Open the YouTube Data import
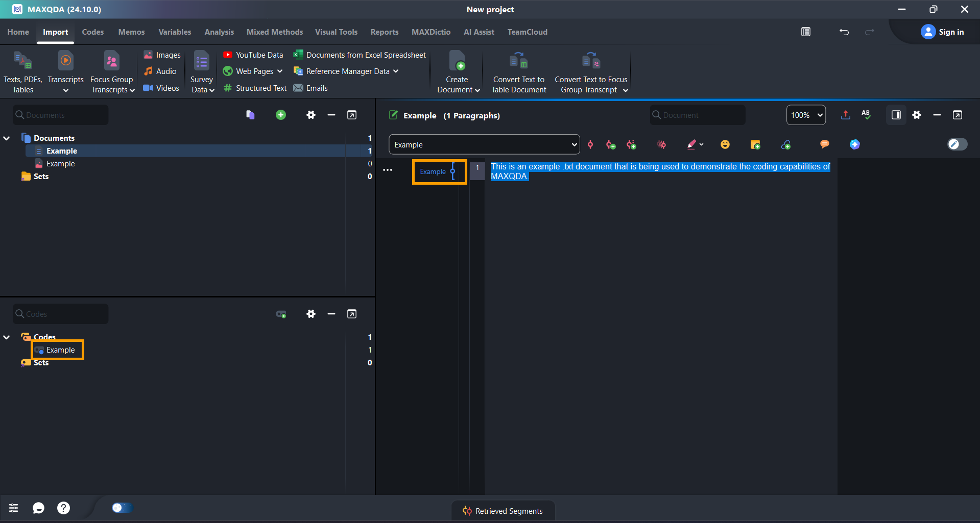The width and height of the screenshot is (980, 523). pos(253,55)
